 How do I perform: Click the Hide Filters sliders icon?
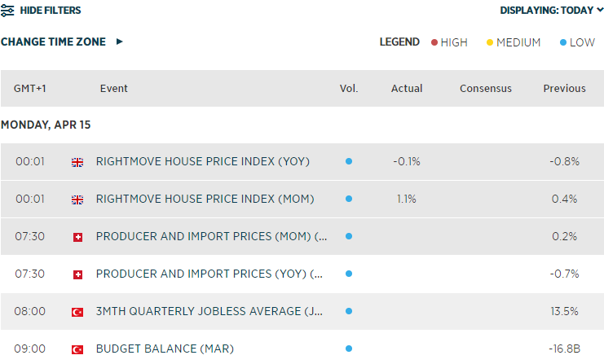[x=7, y=11]
